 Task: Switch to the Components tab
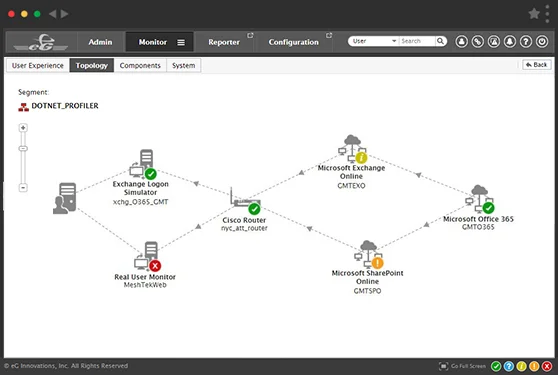point(140,65)
